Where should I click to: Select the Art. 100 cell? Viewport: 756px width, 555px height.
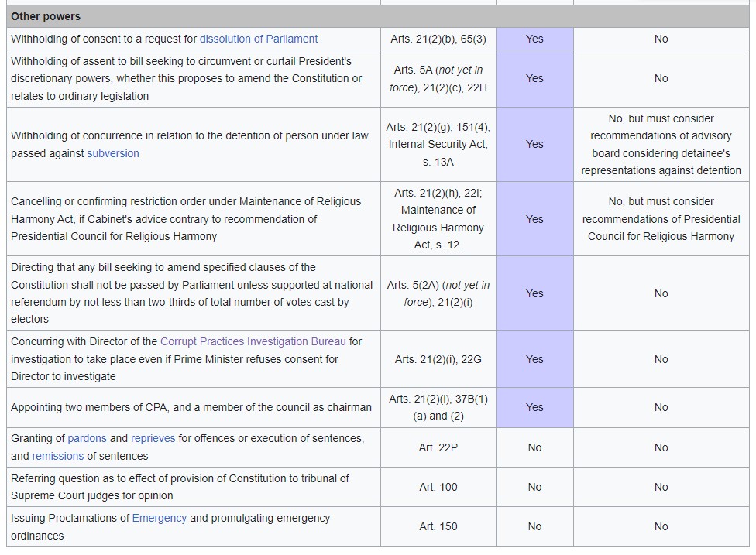pos(438,487)
